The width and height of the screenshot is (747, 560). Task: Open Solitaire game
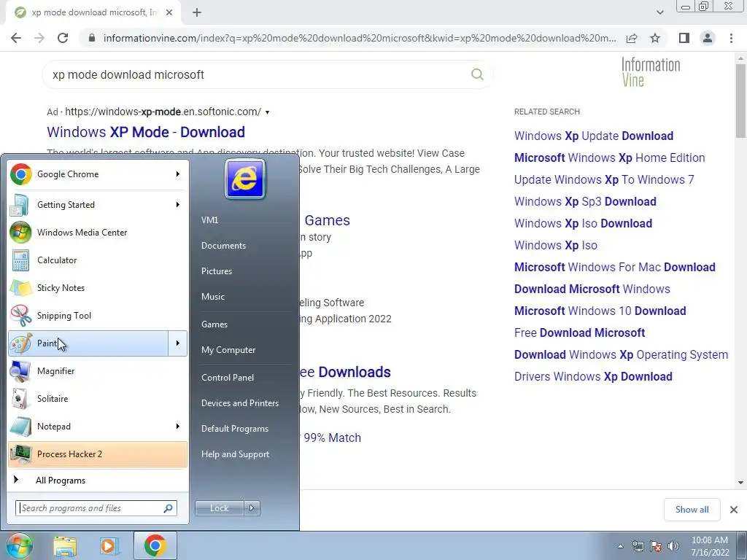coord(98,399)
